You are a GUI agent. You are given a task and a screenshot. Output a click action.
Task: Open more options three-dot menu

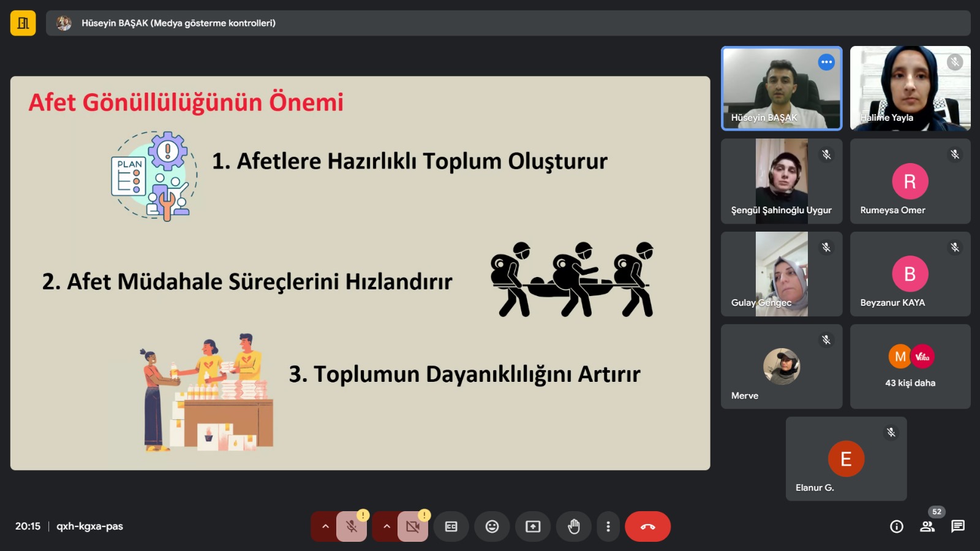[608, 526]
